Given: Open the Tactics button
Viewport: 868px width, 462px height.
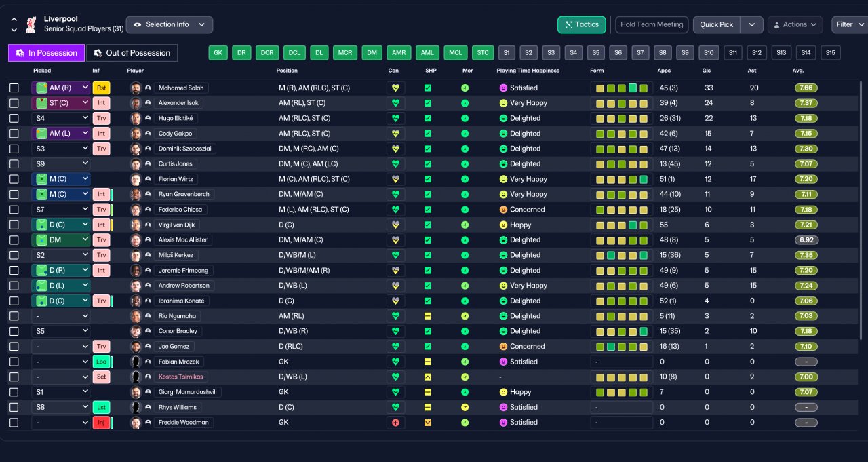Looking at the screenshot, I should [x=582, y=24].
